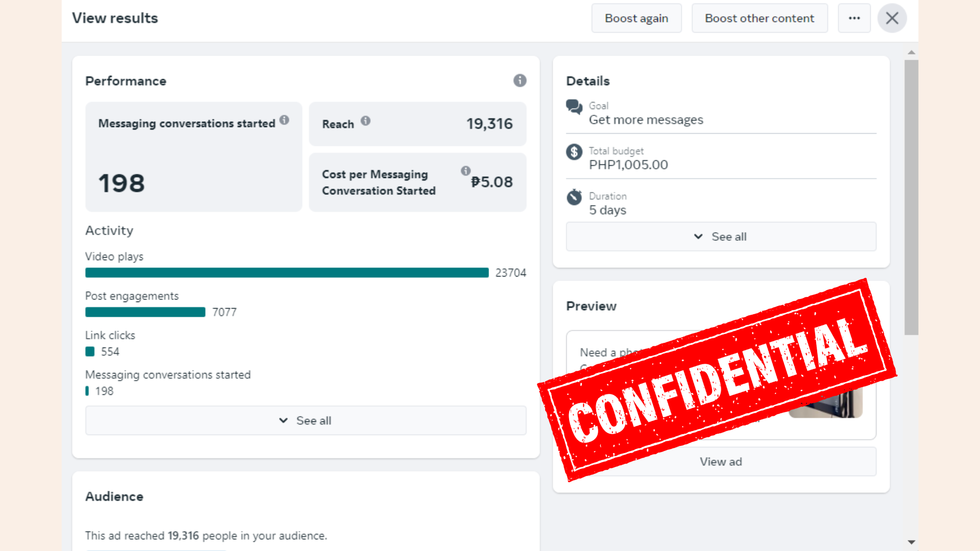Click info icon for Cost per Messaging Conversation
The image size is (980, 551).
[x=465, y=171]
